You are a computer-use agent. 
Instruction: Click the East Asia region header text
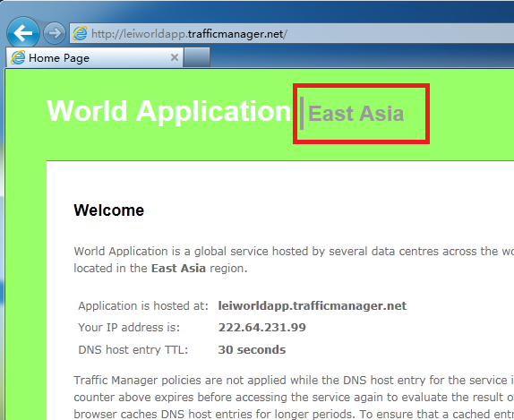(x=356, y=114)
